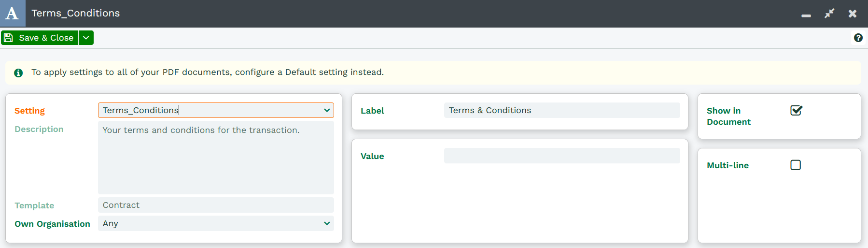This screenshot has width=868, height=248.
Task: Click the Terms_Conditions window title
Action: click(x=76, y=13)
